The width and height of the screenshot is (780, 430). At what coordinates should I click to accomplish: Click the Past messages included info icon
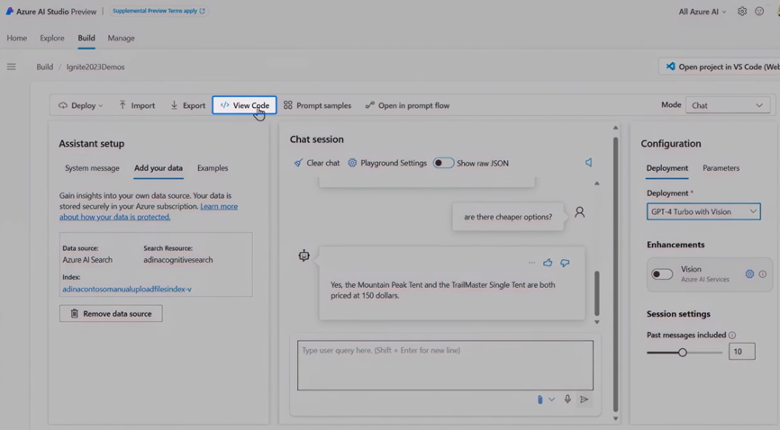[732, 335]
